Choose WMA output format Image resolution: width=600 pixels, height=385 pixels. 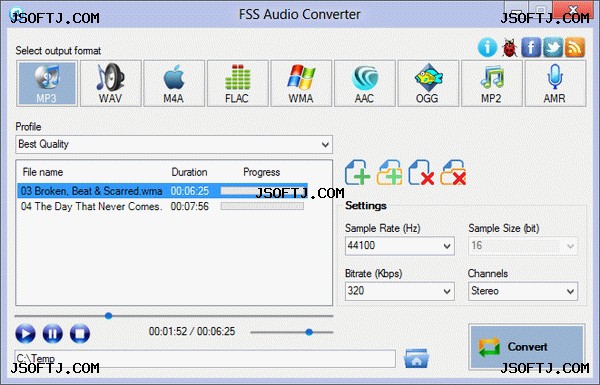(301, 83)
